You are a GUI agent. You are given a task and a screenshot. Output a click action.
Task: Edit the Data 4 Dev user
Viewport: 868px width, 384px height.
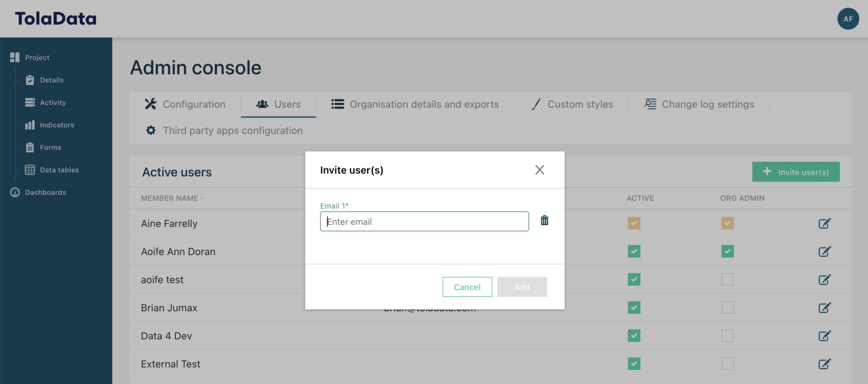tap(824, 336)
